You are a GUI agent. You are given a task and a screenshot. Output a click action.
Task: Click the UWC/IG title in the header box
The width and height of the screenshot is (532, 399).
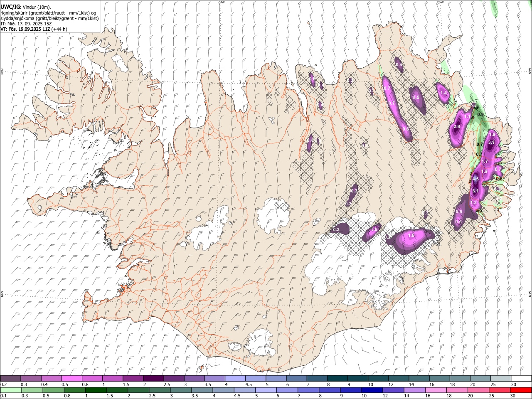tap(10, 7)
